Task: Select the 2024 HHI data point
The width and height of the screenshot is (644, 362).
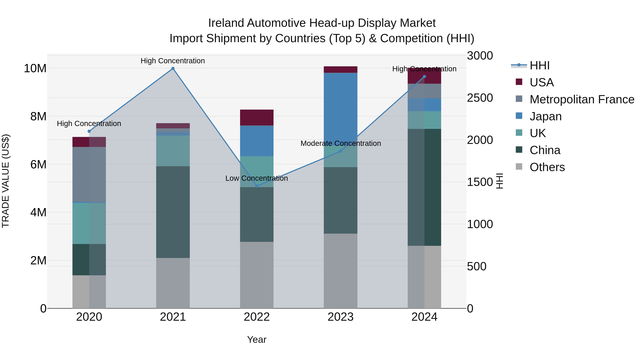Action: pos(424,77)
